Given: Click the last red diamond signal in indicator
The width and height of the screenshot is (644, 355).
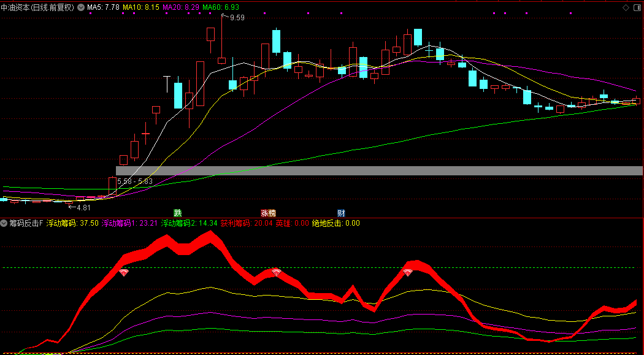Looking at the screenshot, I should pos(407,272).
